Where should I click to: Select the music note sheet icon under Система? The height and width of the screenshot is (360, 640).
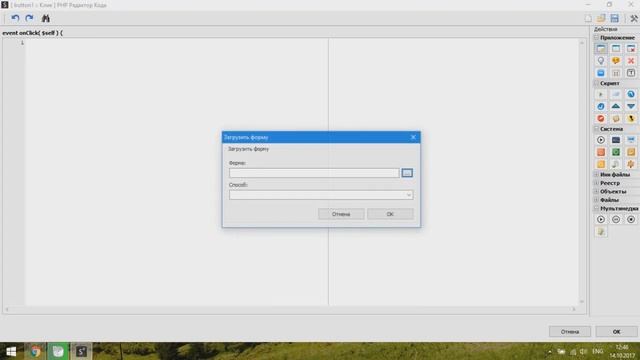click(616, 164)
